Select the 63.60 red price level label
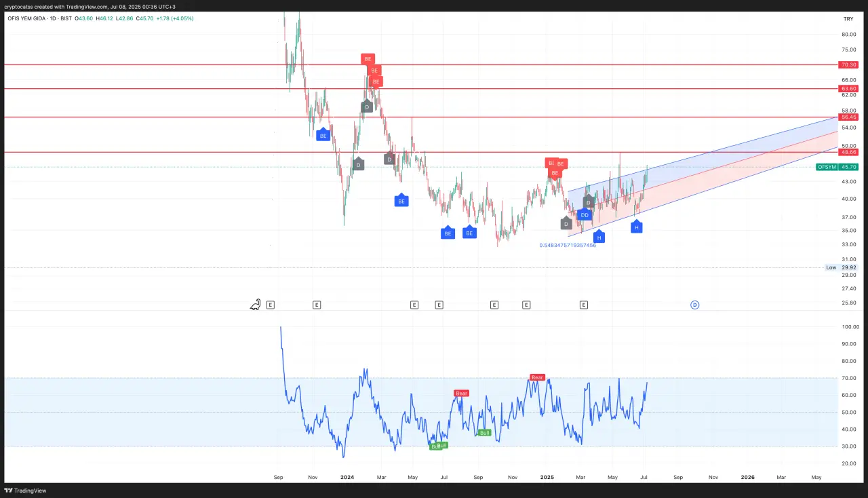This screenshot has height=498, width=868. coord(848,89)
